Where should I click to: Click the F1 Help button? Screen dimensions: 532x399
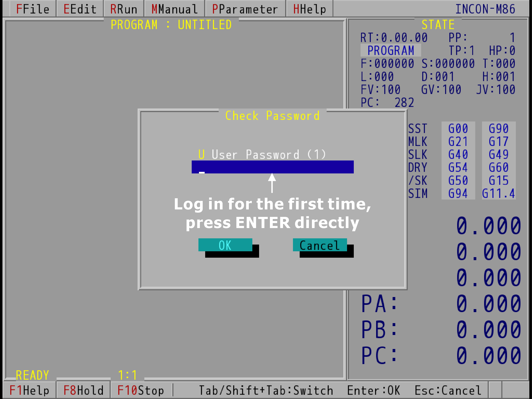[29, 390]
